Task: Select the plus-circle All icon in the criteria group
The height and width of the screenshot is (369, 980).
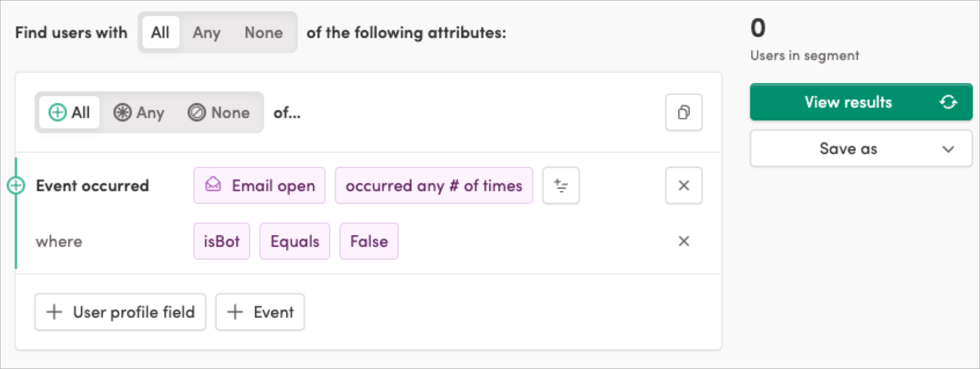Action: click(x=56, y=113)
